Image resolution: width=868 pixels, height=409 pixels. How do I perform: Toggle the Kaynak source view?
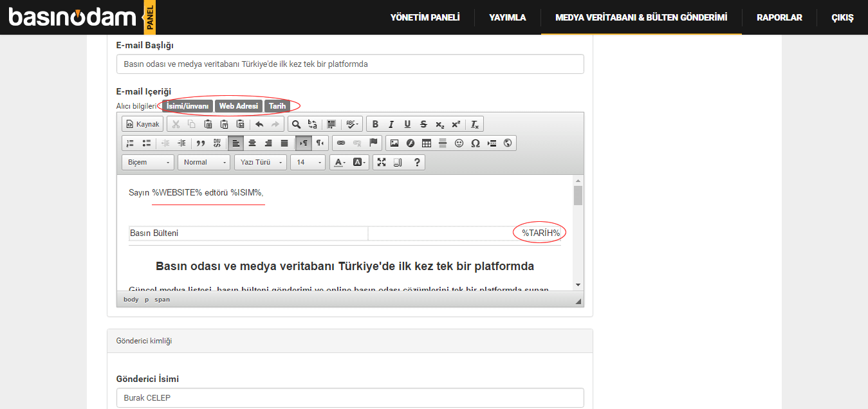pyautogui.click(x=142, y=124)
